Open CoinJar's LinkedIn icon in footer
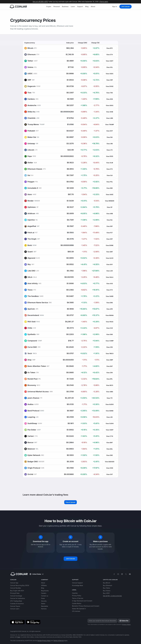141x644 pixels. (x=122, y=574)
